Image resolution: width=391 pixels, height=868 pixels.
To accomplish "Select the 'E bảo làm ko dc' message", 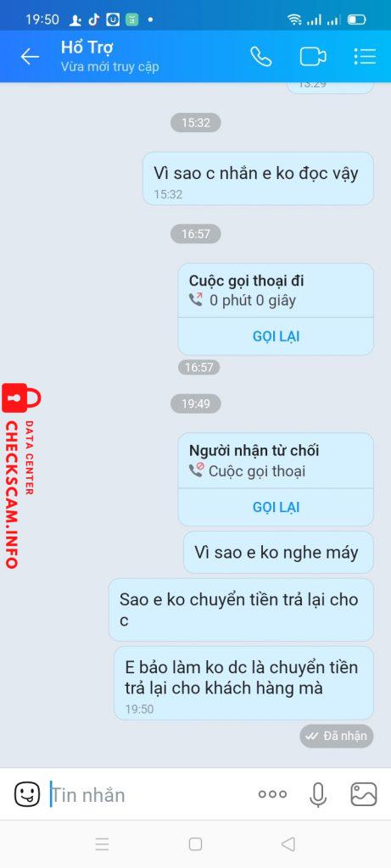I will click(x=243, y=683).
